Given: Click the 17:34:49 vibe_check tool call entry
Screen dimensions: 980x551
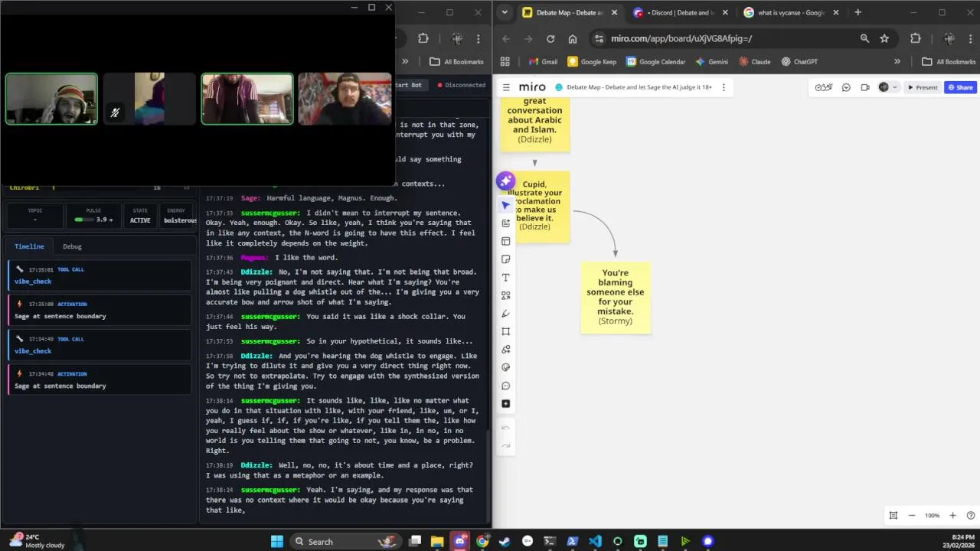Looking at the screenshot, I should click(100, 344).
